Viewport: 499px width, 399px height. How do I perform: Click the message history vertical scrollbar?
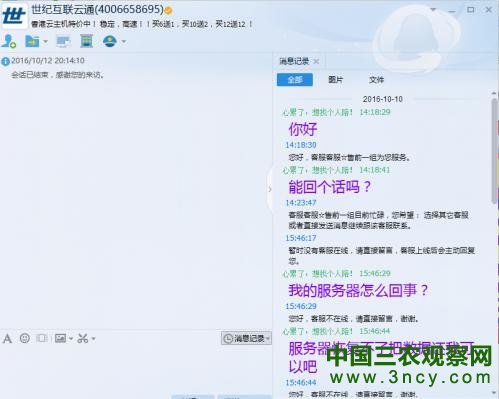(494, 150)
